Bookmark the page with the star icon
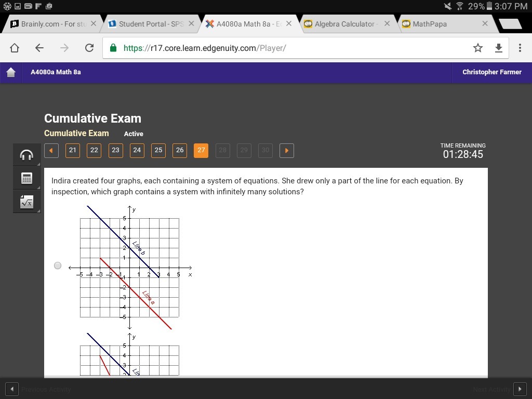Viewport: 532px width, 399px height. click(478, 48)
